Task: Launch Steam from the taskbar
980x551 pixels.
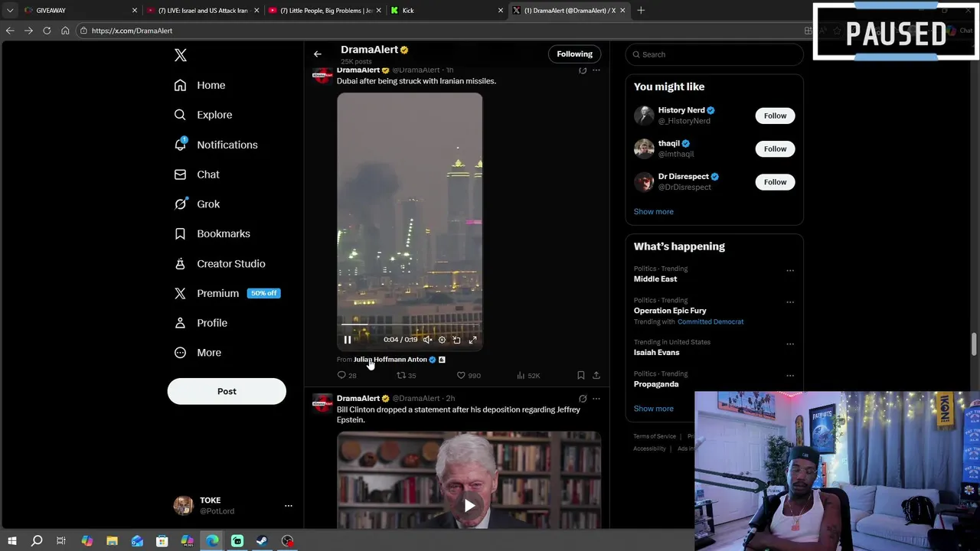Action: pos(262,541)
